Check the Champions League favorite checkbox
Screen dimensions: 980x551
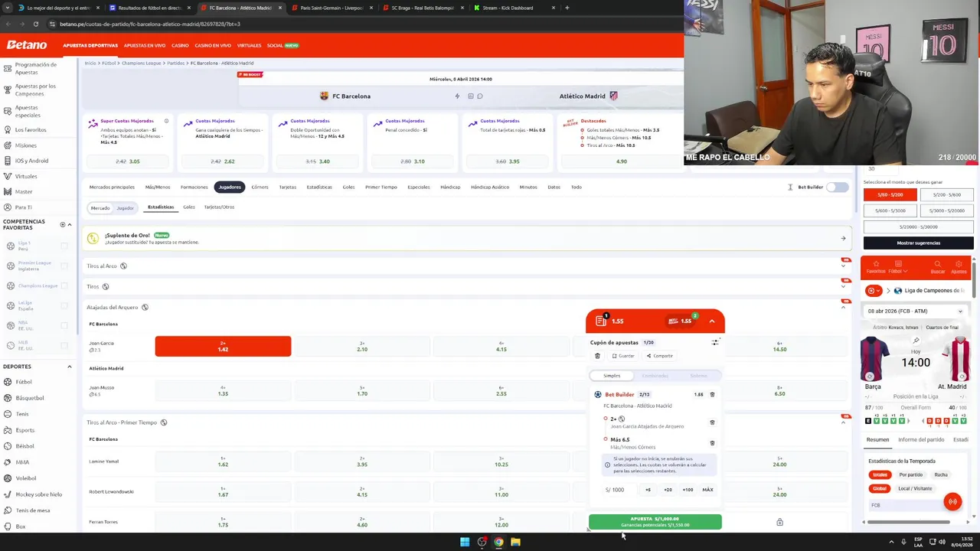coord(64,285)
